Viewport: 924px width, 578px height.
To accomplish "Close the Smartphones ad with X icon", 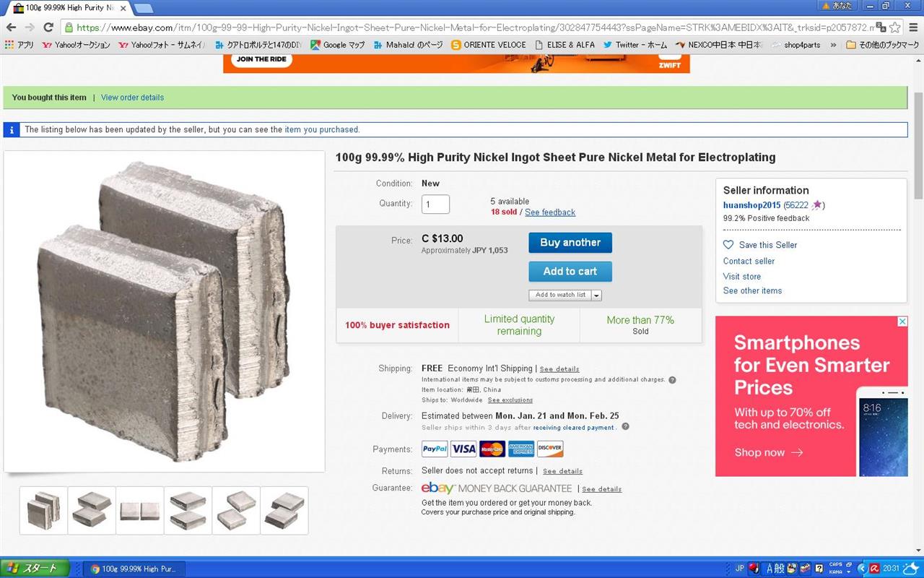I will pyautogui.click(x=902, y=322).
